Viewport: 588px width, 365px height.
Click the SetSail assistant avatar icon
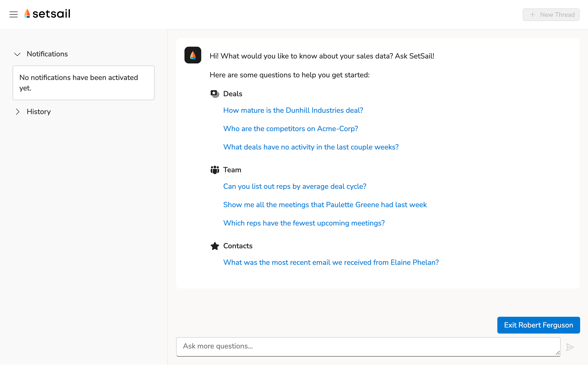(193, 55)
